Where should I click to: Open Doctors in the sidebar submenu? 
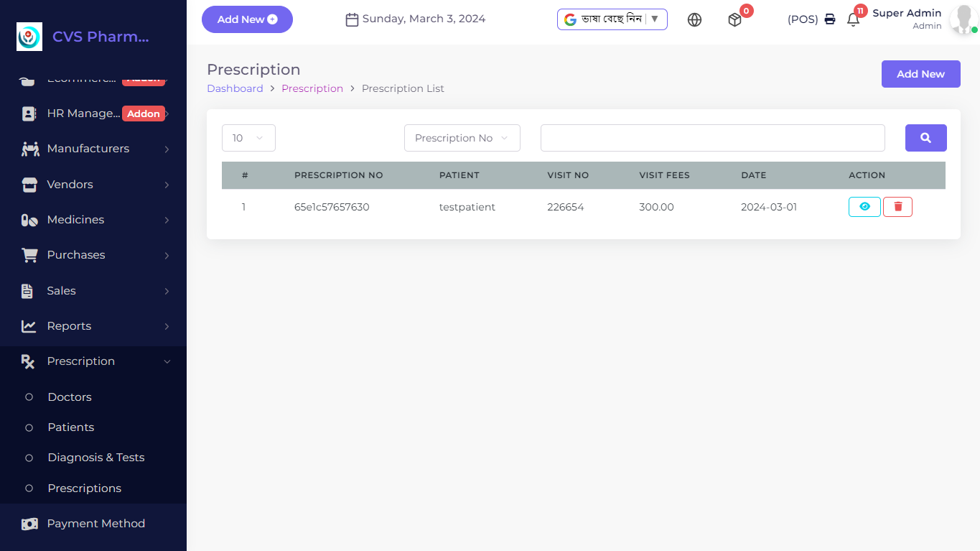click(x=70, y=397)
